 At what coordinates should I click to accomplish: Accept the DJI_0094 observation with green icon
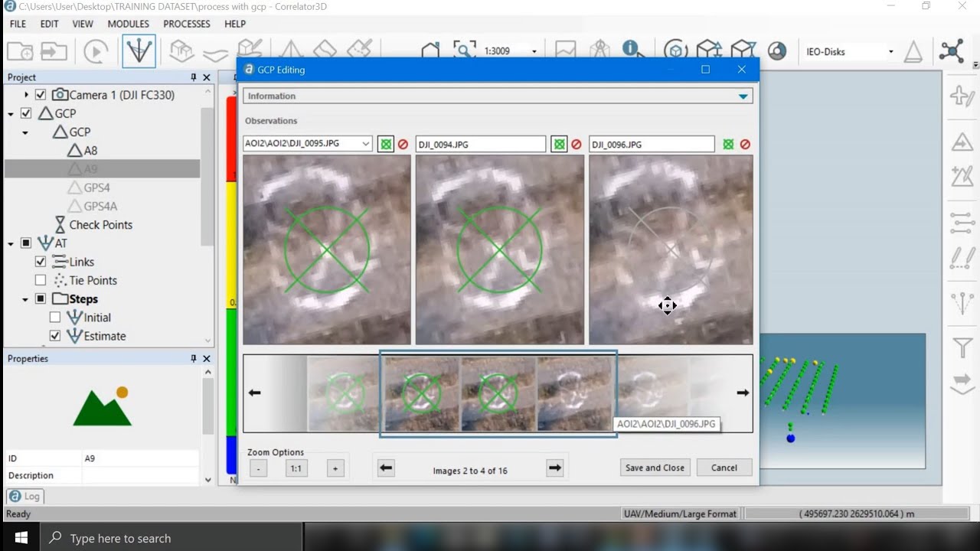tap(559, 144)
